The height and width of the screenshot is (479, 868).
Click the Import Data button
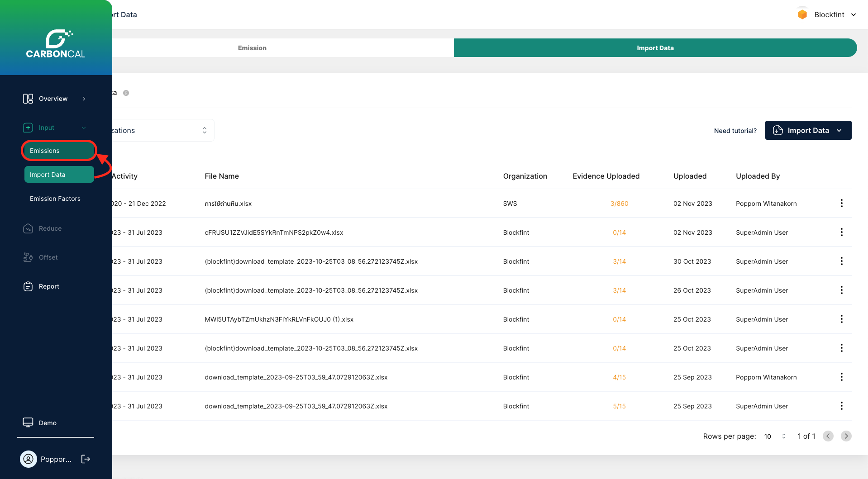coord(808,130)
